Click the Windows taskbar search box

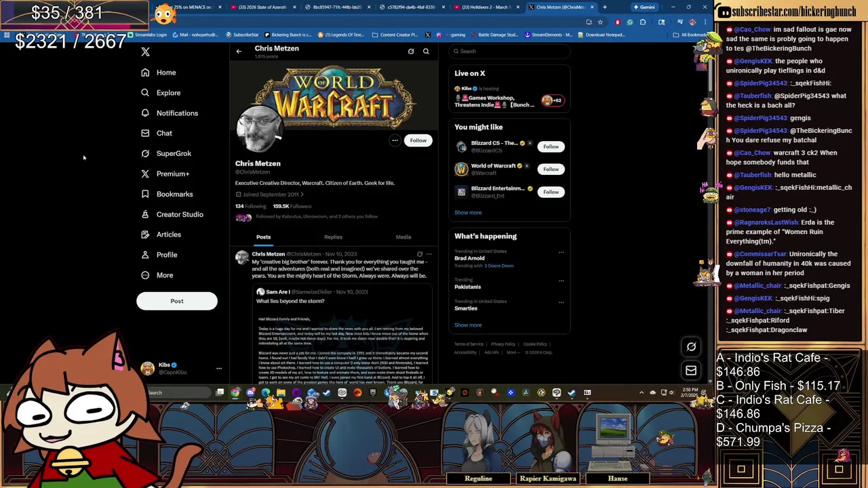pos(178,392)
